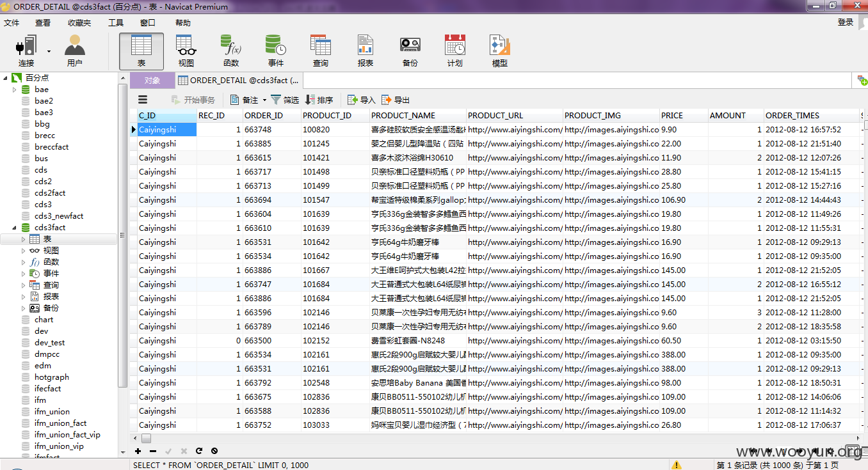Expand the bae database node
Image resolution: width=868 pixels, height=470 pixels.
pos(15,90)
